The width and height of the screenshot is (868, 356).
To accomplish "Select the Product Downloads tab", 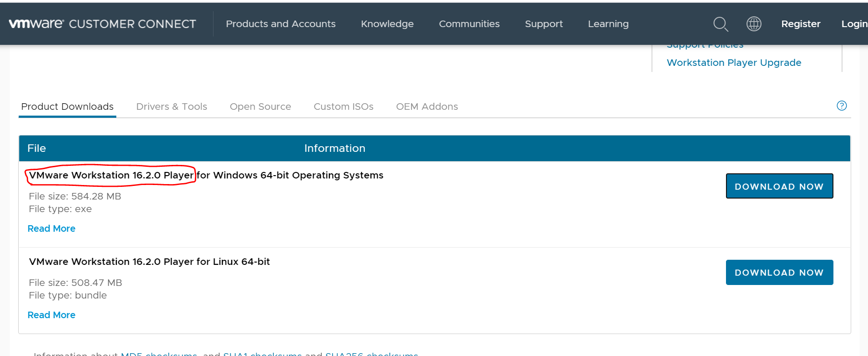I will pos(67,107).
